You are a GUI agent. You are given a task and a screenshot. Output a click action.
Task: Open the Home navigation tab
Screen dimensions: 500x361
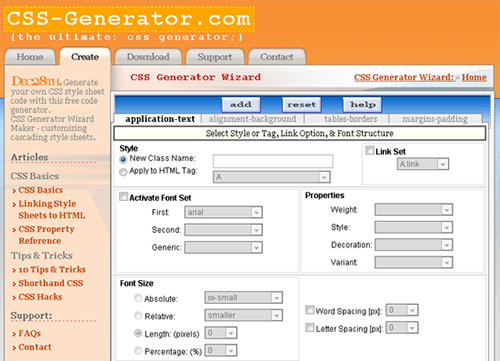tap(30, 57)
